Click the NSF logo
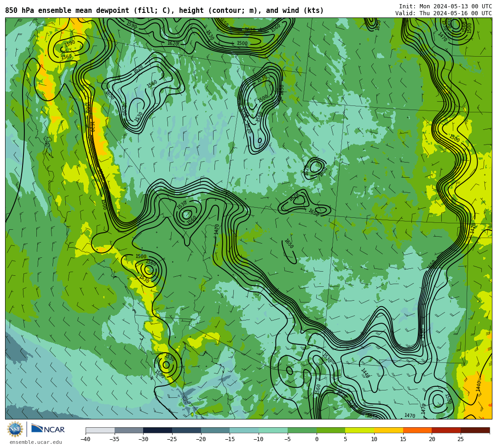Viewport: 497px width, 448px height. [15, 430]
